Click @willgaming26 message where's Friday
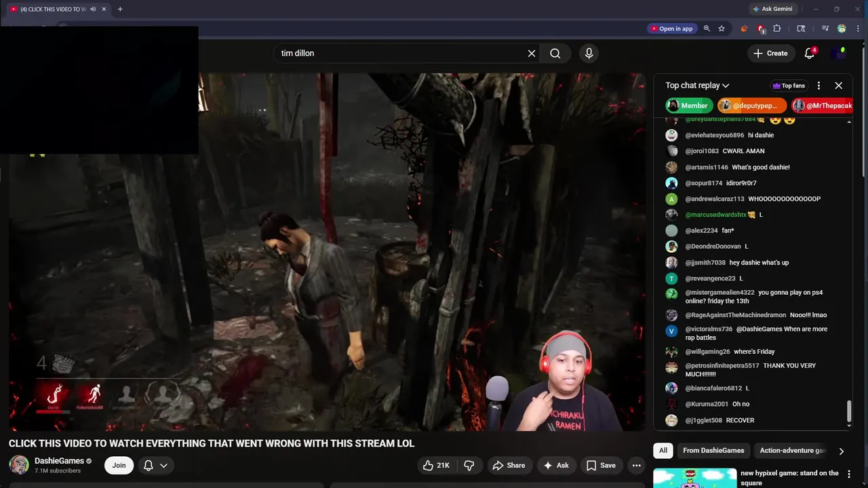The image size is (868, 488). coord(754,352)
